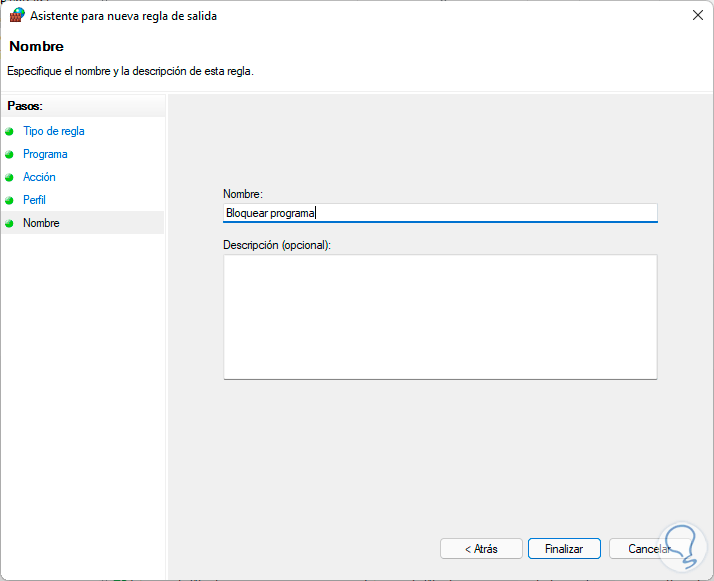Open the Programa step link
Screen dimensions: 714x581
(45, 154)
